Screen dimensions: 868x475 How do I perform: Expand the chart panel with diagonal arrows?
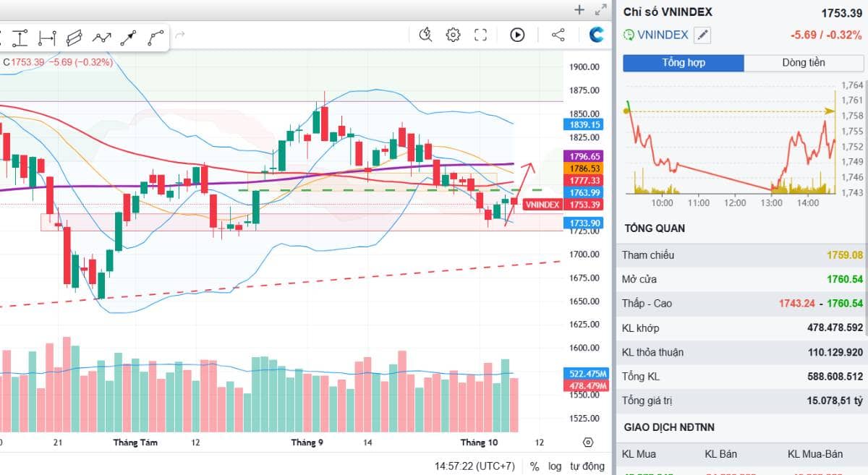point(600,9)
